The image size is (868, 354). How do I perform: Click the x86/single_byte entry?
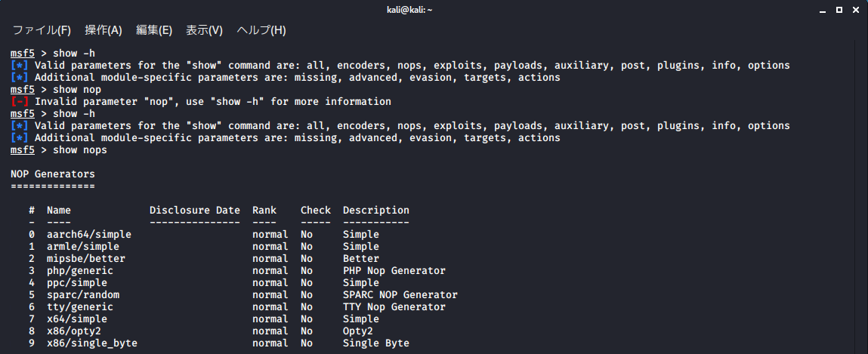pyautogui.click(x=92, y=343)
